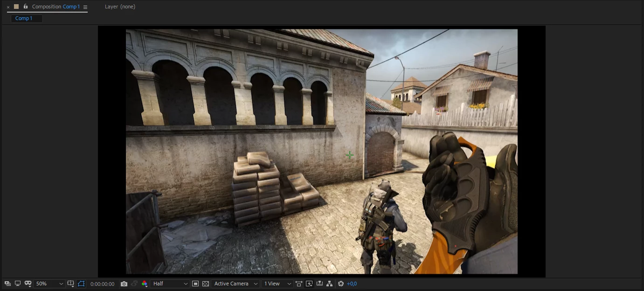Screen dimensions: 644x291
Task: Toggle pixel aspect ratio correction
Action: [x=299, y=284]
